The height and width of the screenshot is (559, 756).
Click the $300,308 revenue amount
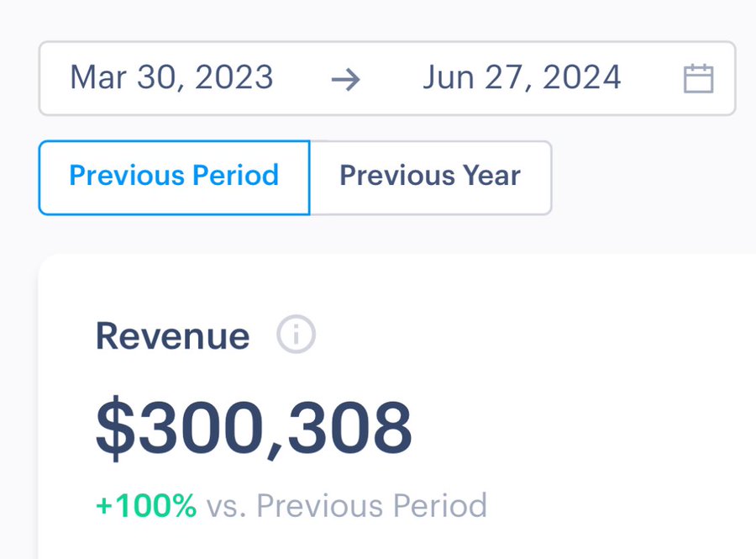tap(254, 427)
